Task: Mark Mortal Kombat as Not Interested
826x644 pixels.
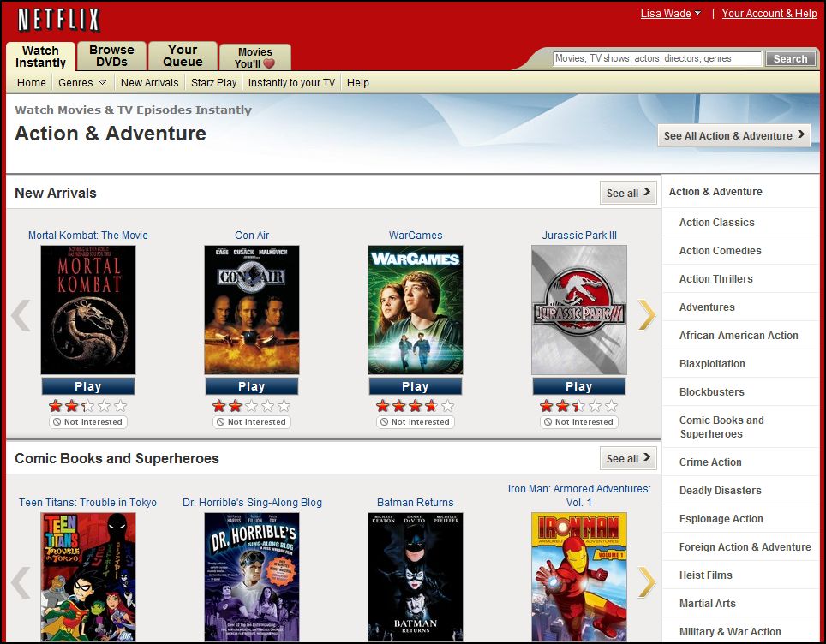Action: 87,422
